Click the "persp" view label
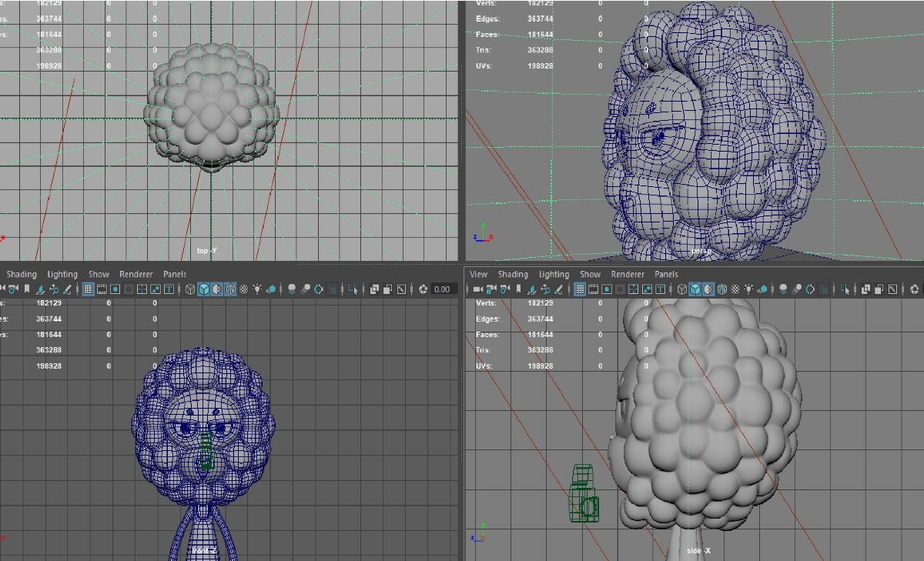This screenshot has height=561, width=924. click(701, 250)
